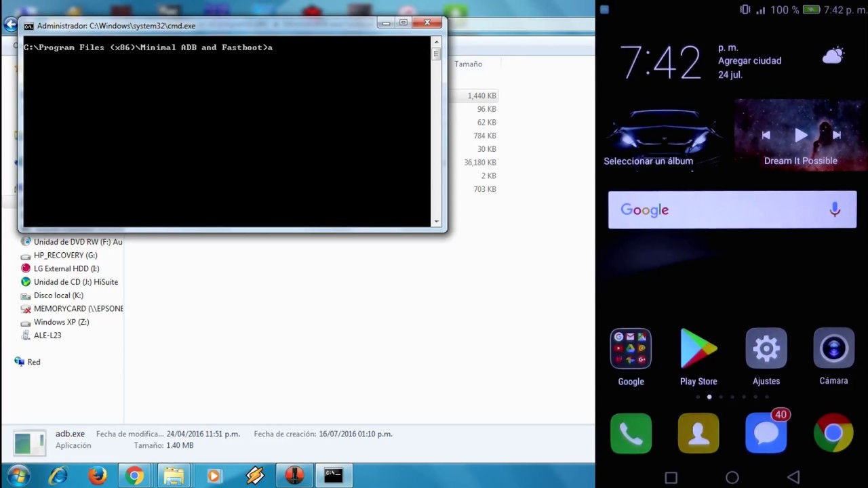The image size is (868, 488).
Task: Select the file row sized 1,440 KB
Action: pyautogui.click(x=473, y=96)
